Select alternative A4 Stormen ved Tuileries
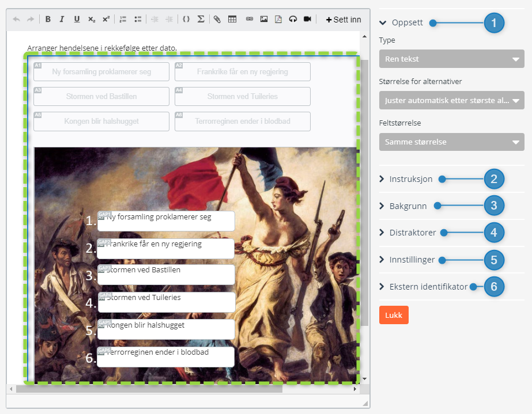Screen dimensions: 532x414 point(243,96)
